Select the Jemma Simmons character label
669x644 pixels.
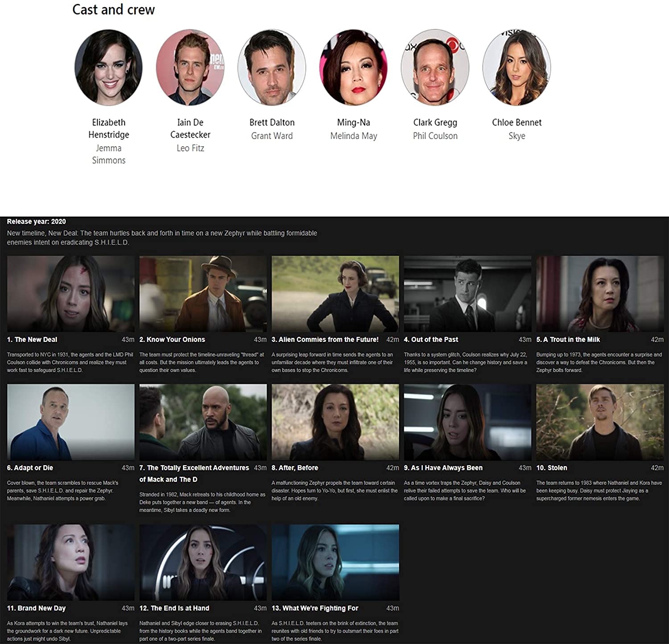[108, 154]
